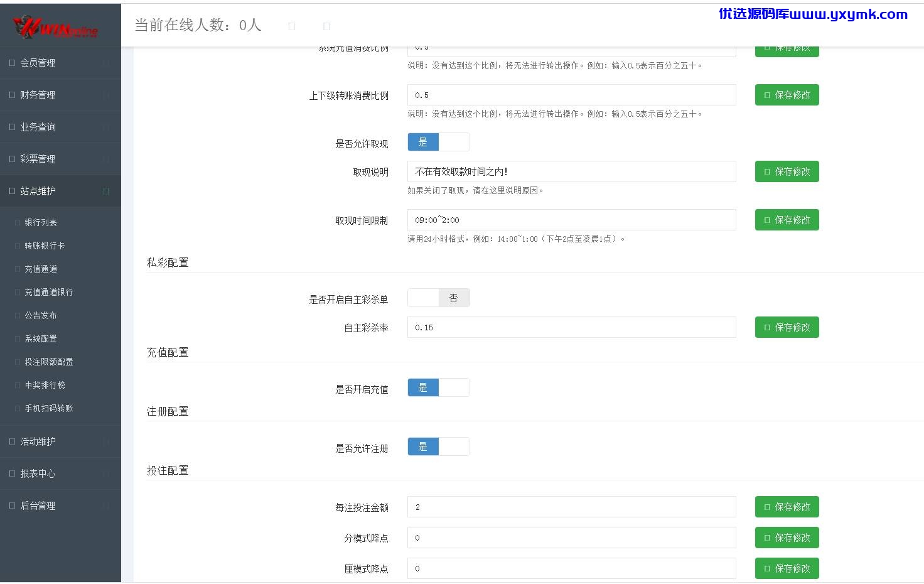Toggle the 是否开启自主彩杀单 switch
Viewport: 924px width, 584px height.
[x=439, y=298]
